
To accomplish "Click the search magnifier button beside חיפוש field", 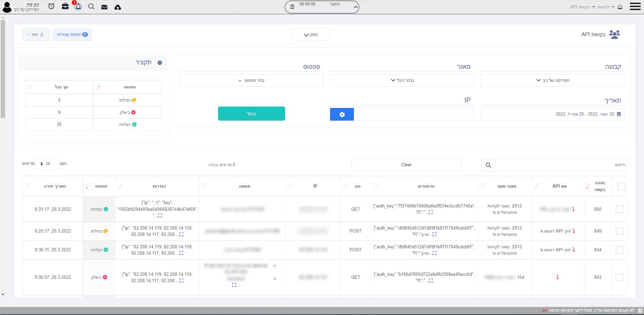I will (x=488, y=165).
